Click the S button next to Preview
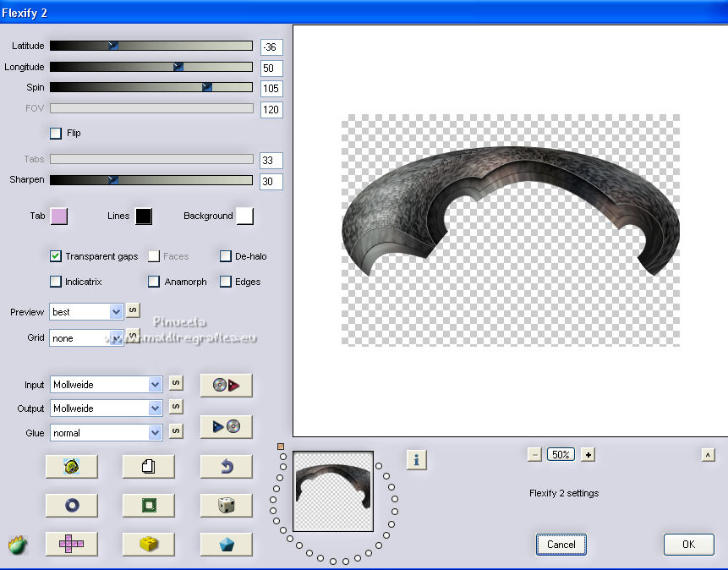The image size is (728, 570). pyautogui.click(x=133, y=310)
